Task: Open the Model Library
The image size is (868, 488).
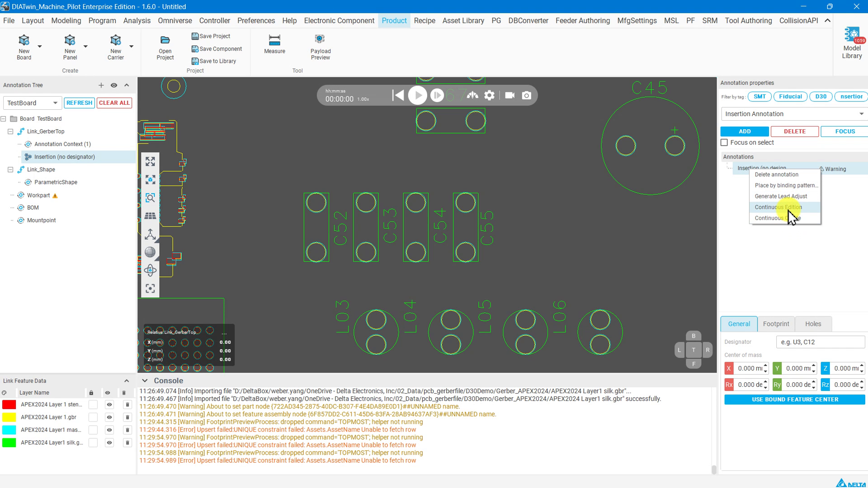Action: (x=852, y=43)
